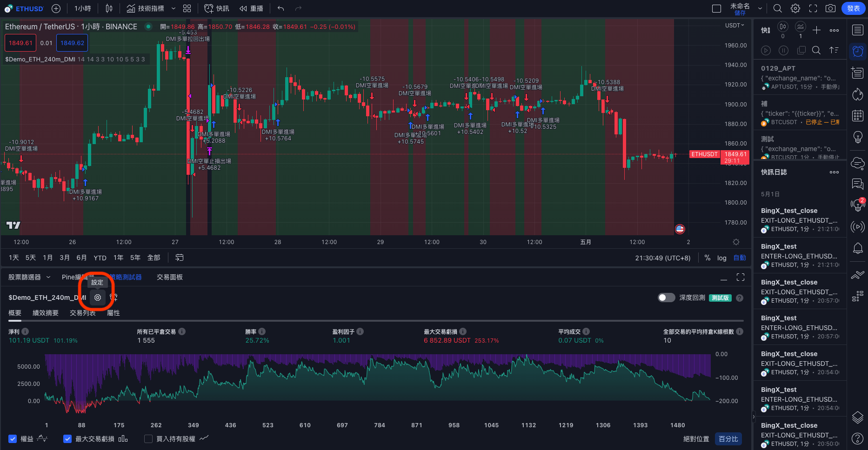Add a symbol to compare with plus icon
The image size is (868, 450).
coord(56,8)
